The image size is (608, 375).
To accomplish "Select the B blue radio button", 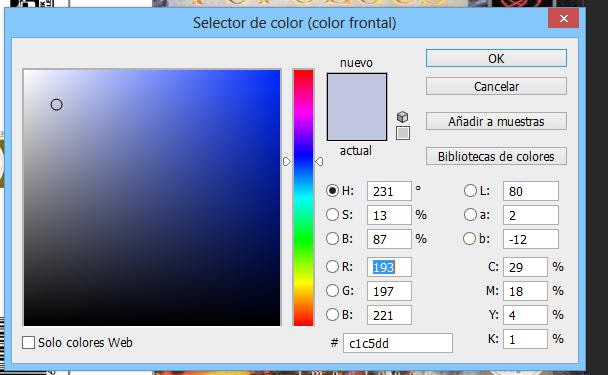I will (x=332, y=315).
